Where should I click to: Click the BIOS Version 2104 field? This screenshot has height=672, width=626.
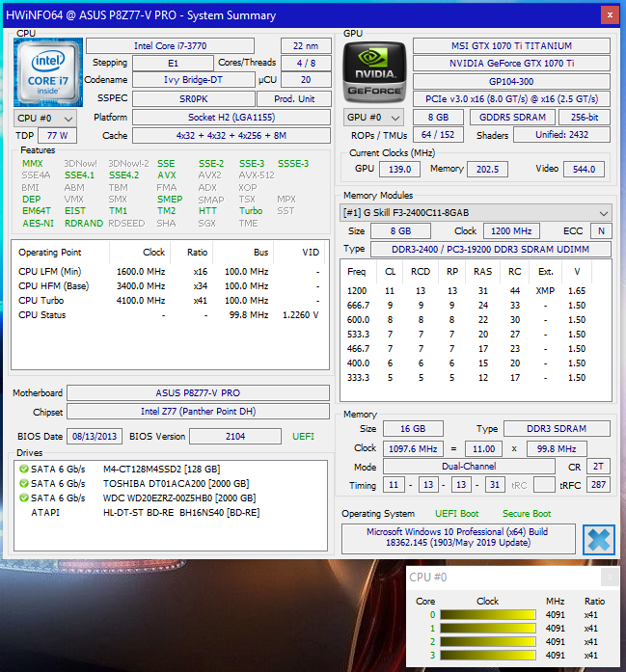tap(235, 437)
